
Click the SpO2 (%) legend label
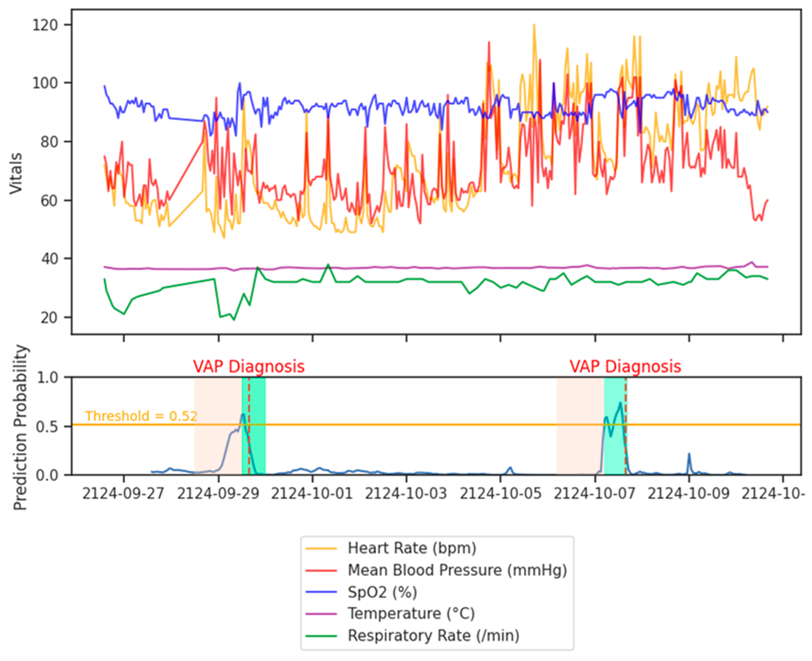click(x=382, y=592)
